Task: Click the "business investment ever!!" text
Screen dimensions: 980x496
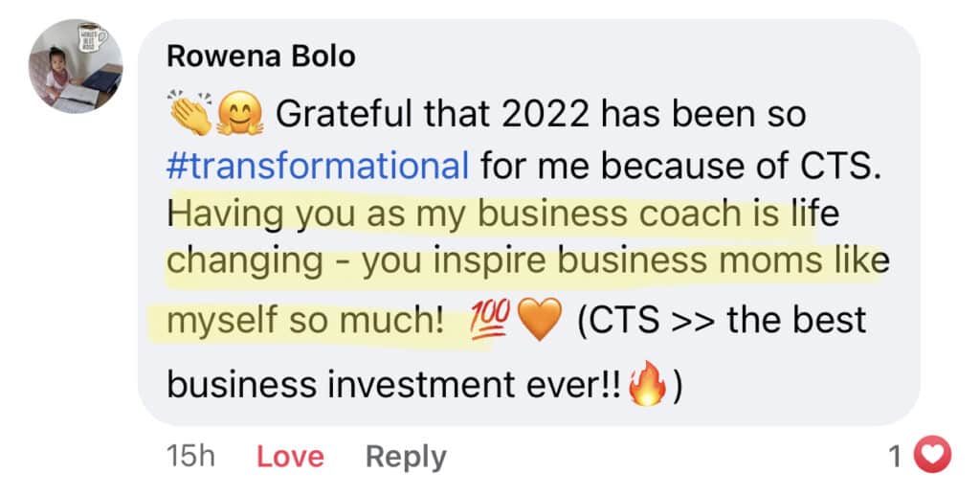Action: [x=393, y=385]
